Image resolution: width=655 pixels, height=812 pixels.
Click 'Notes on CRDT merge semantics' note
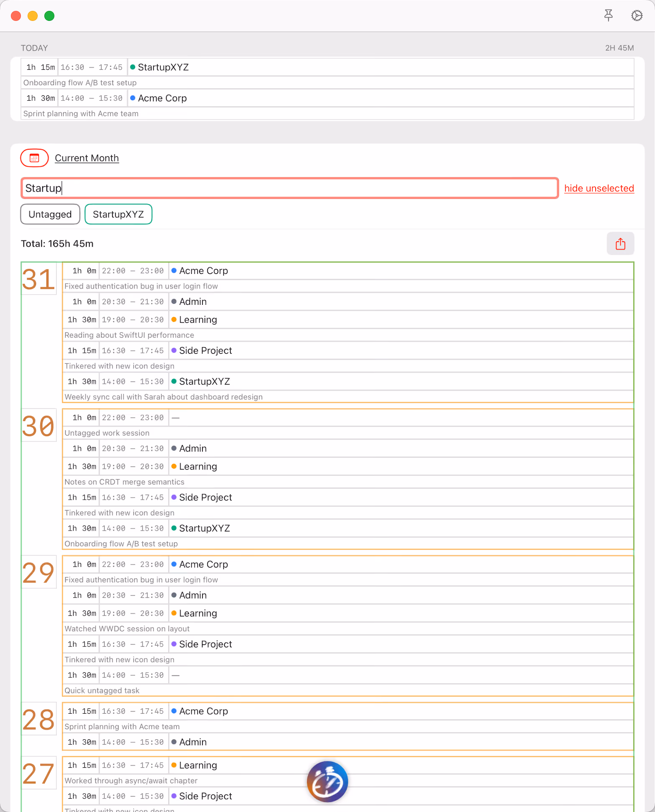point(124,482)
